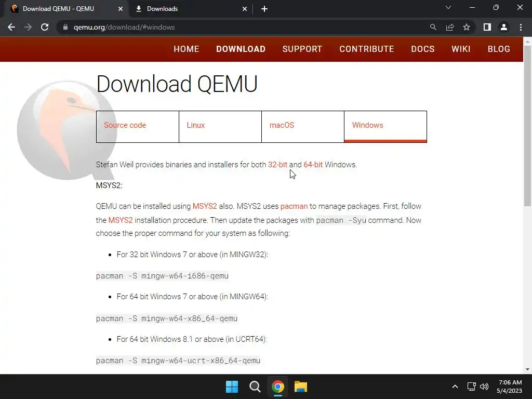532x399 pixels.
Task: Select the Windows download tab
Action: click(385, 127)
